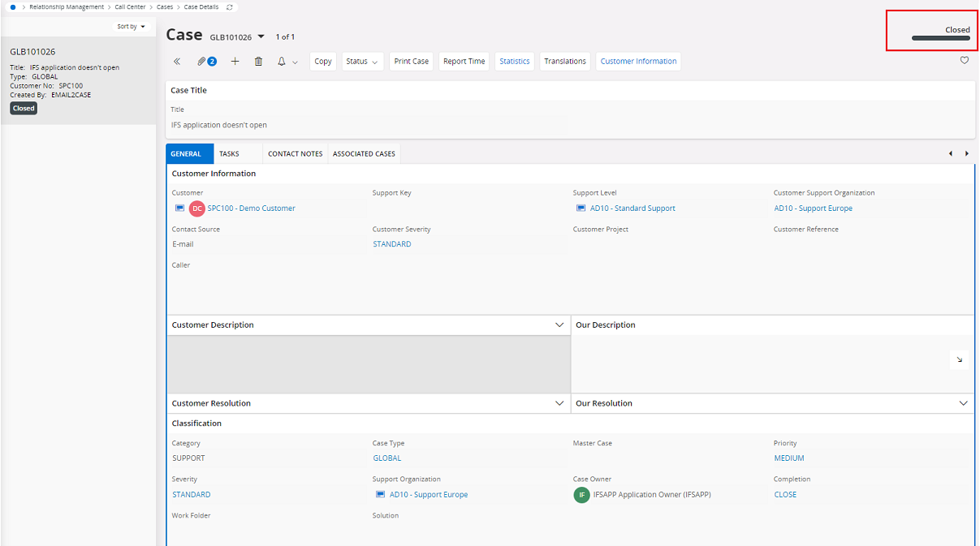Click the heart favorite icon
The image size is (980, 546).
tap(965, 60)
